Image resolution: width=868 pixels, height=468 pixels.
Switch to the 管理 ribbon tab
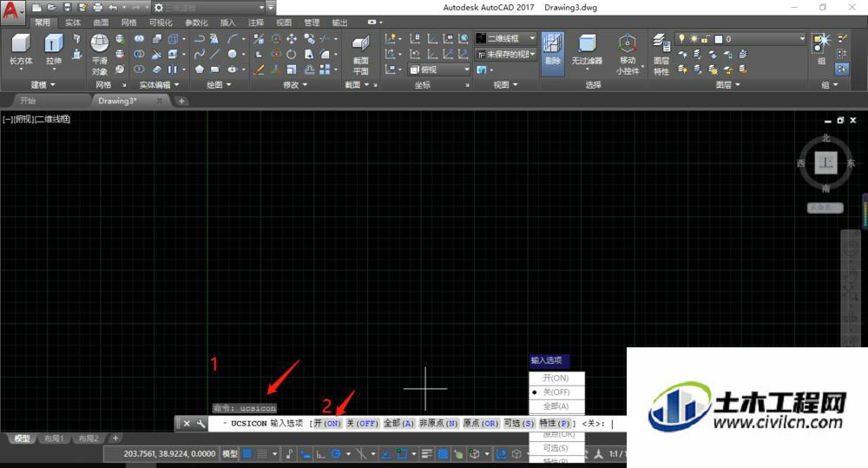tap(312, 23)
